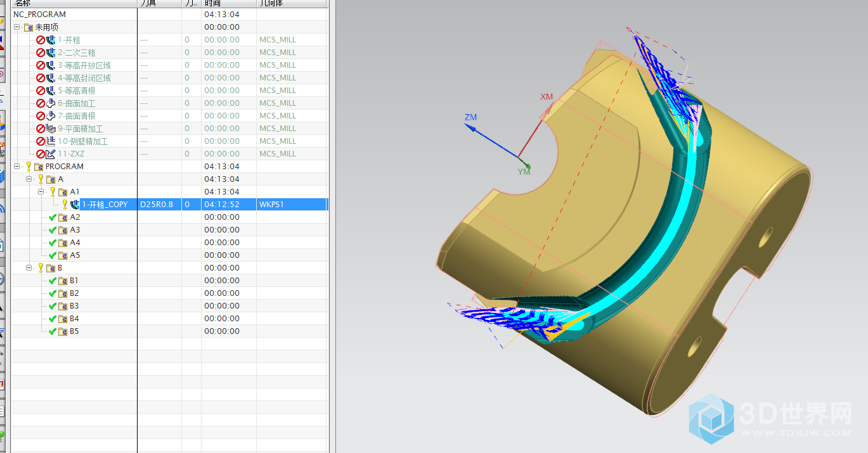This screenshot has width=868, height=453.
Task: Collapse the PROGRAM node
Action: click(x=17, y=167)
